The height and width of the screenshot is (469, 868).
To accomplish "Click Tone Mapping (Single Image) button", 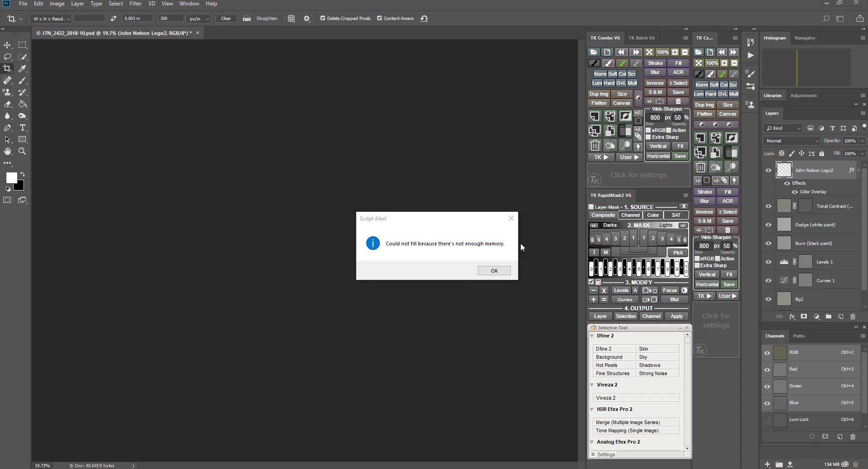I will click(636, 431).
